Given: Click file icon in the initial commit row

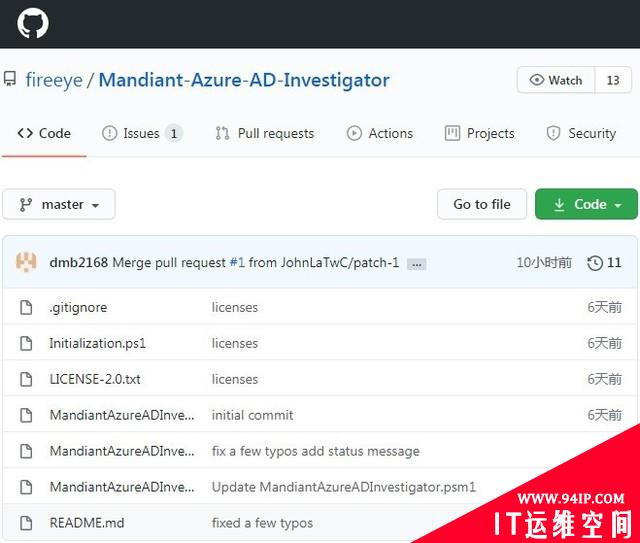Looking at the screenshot, I should coord(26,415).
